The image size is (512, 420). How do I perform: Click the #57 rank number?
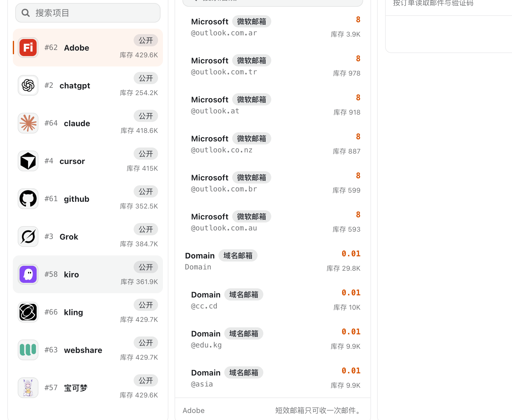(51, 388)
